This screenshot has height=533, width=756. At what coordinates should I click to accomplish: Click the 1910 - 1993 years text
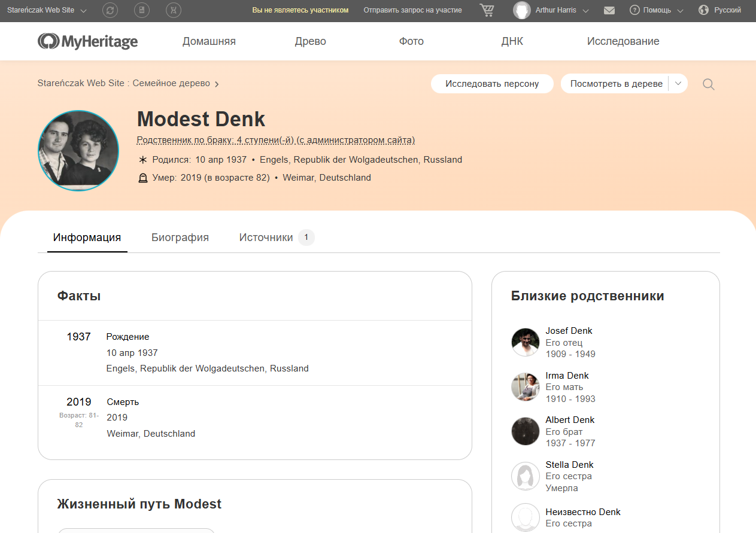[x=570, y=399]
